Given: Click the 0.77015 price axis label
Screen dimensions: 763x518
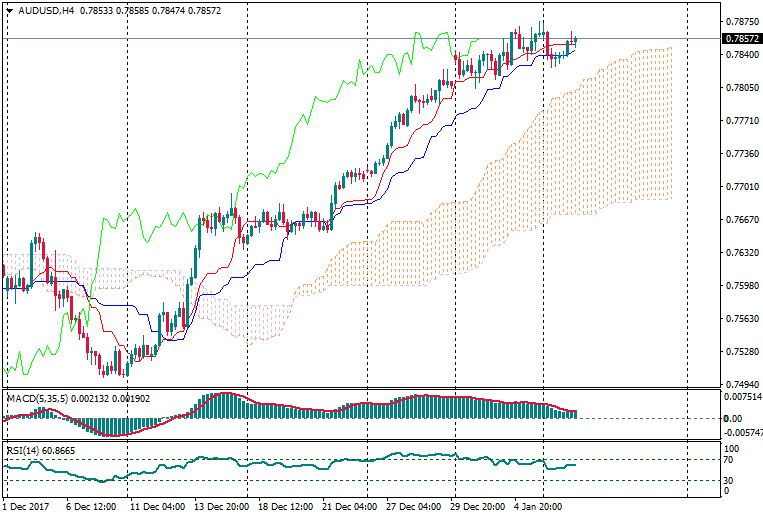Looking at the screenshot, I should [x=740, y=187].
